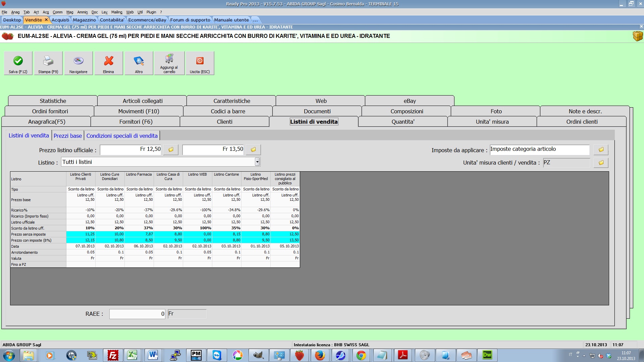Viewport: 644px width, 362px height.
Task: Open Magazzino in the top module bar
Action: click(x=84, y=20)
